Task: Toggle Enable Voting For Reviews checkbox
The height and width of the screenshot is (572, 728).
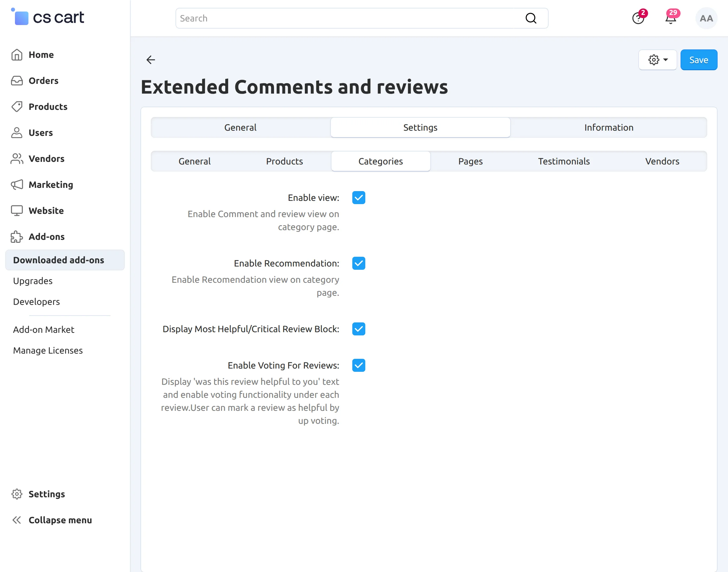Action: click(x=359, y=365)
